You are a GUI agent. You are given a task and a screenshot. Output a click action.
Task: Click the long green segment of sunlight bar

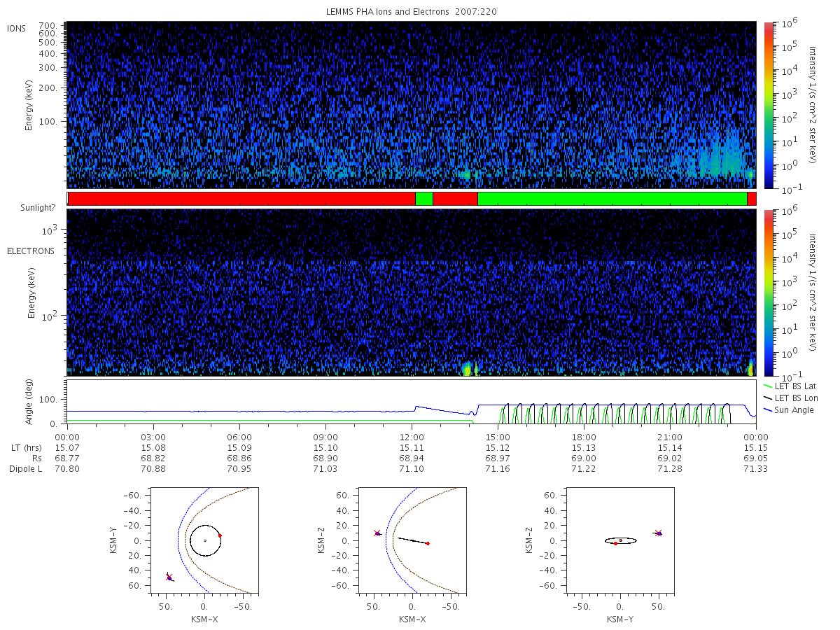(612, 199)
